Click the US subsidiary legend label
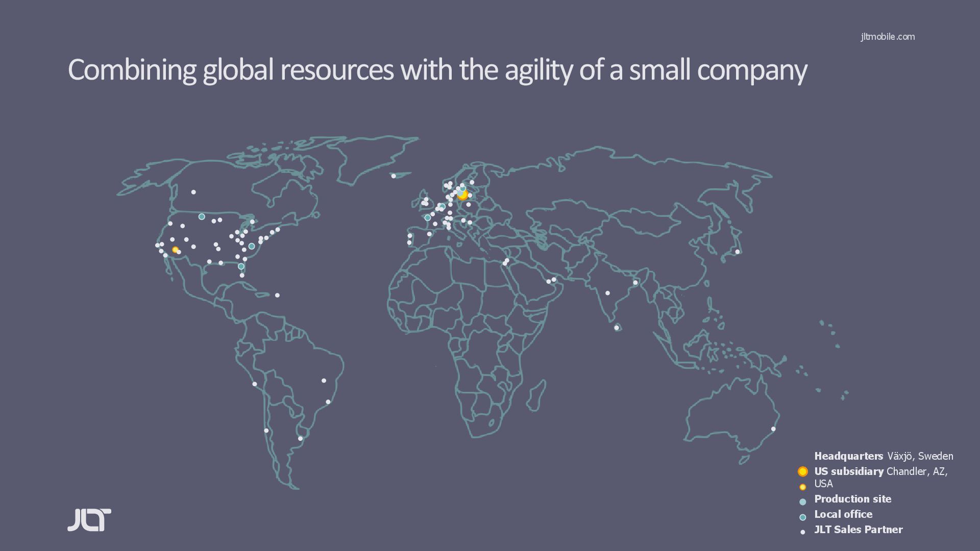Image resolution: width=980 pixels, height=551 pixels. (x=848, y=471)
